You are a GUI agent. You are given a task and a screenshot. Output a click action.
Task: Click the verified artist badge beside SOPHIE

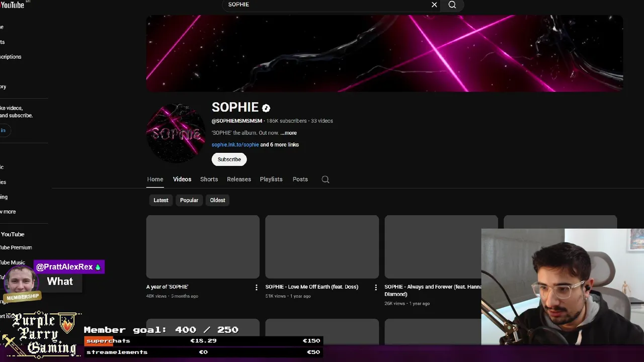pos(266,108)
